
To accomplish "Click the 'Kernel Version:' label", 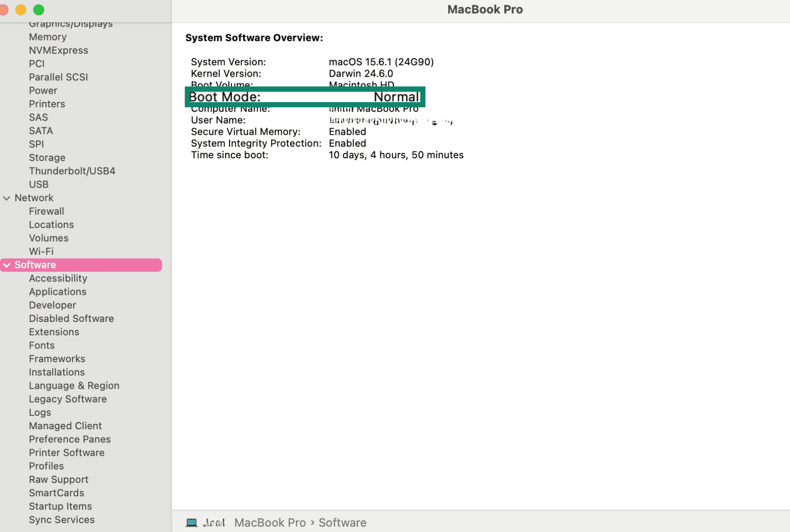I will point(226,74).
